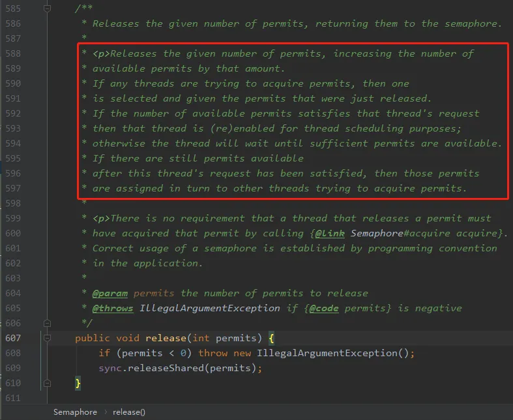Click the 'int' keyword on line 607

201,338
